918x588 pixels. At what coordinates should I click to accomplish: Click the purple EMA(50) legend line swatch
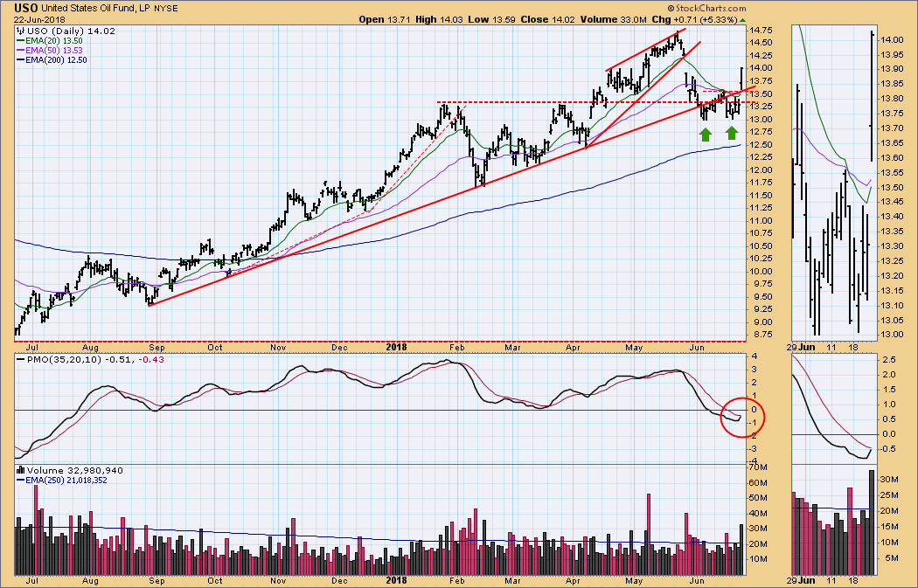[20, 51]
